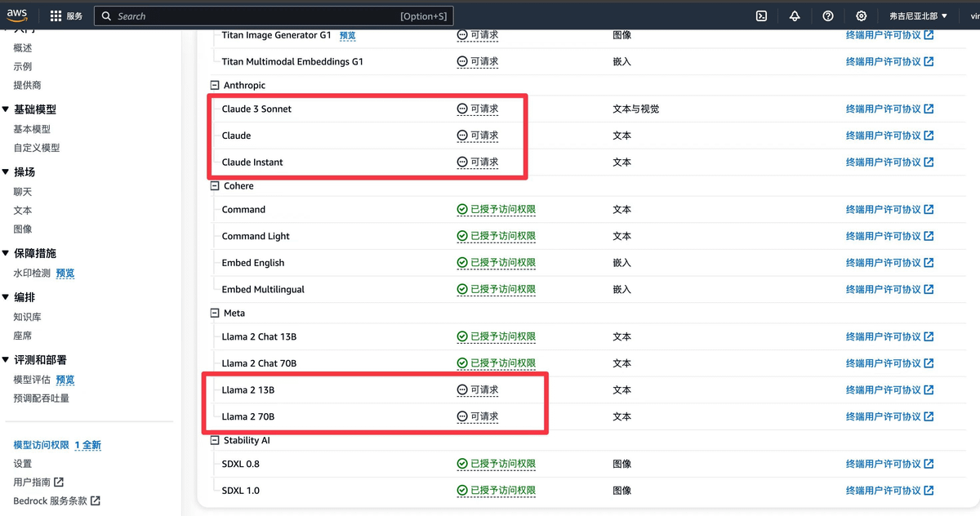Screen dimensions: 980x516
Task: Open 聊天 playground in the sidebar
Action: point(23,192)
